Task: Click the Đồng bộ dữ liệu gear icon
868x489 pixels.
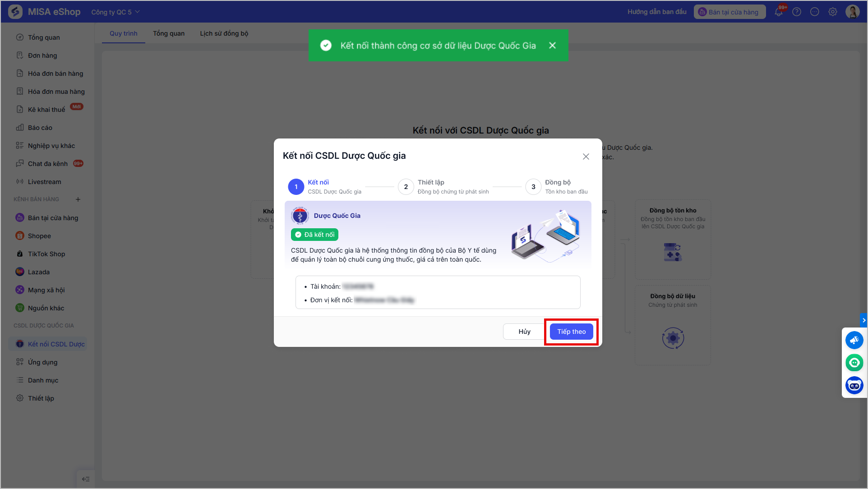Action: [673, 338]
